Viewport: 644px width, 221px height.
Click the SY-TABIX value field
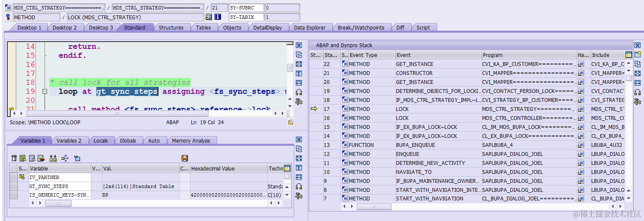282,17
